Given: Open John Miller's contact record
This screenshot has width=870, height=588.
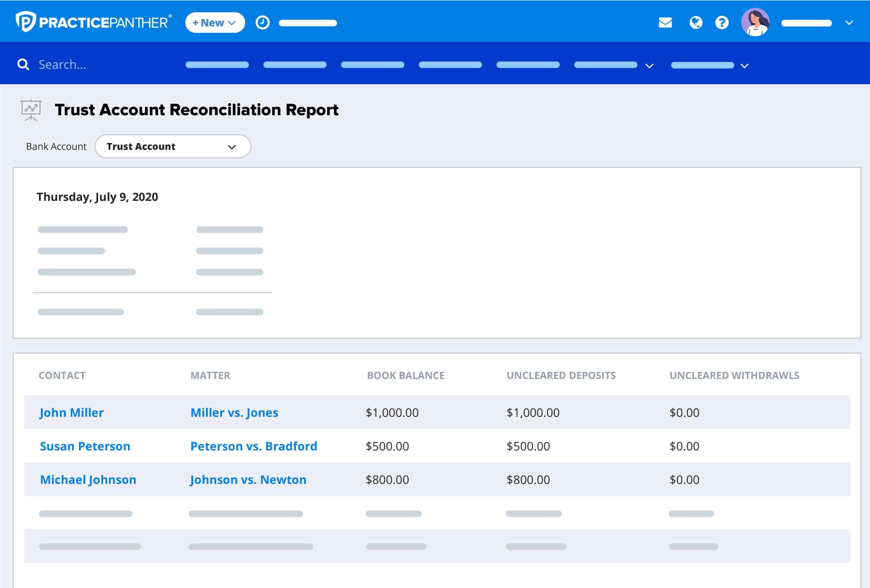Looking at the screenshot, I should pyautogui.click(x=71, y=413).
